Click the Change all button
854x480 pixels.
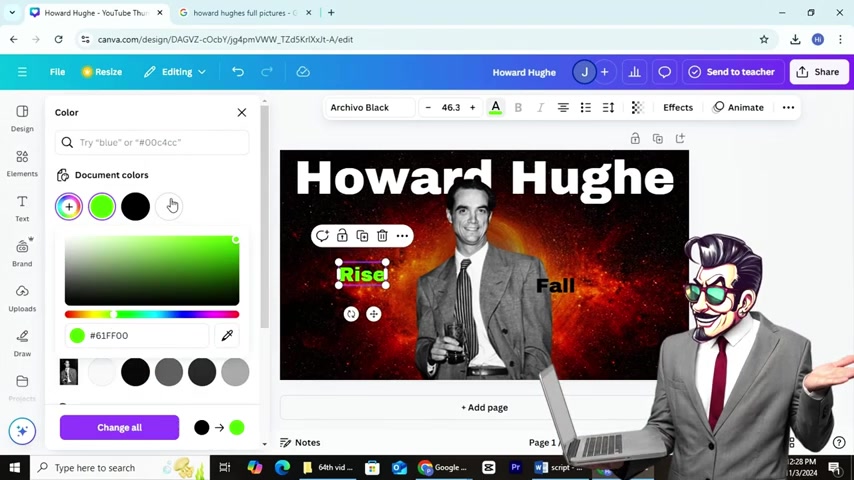tap(119, 427)
